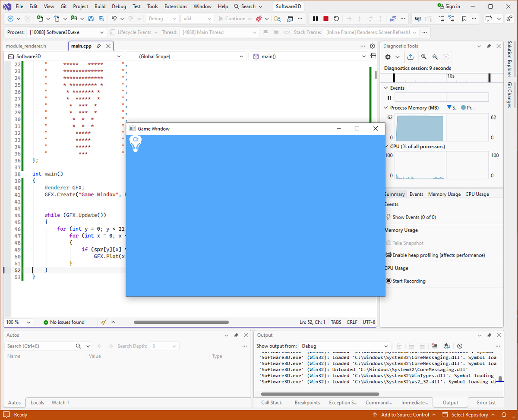Click the Output window horizontal scrollbar

click(320, 394)
